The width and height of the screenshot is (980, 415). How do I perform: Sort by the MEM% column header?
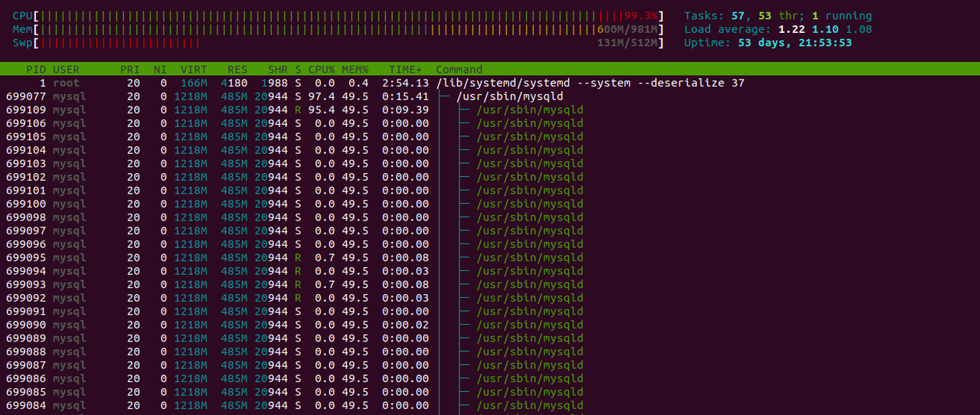(355, 69)
